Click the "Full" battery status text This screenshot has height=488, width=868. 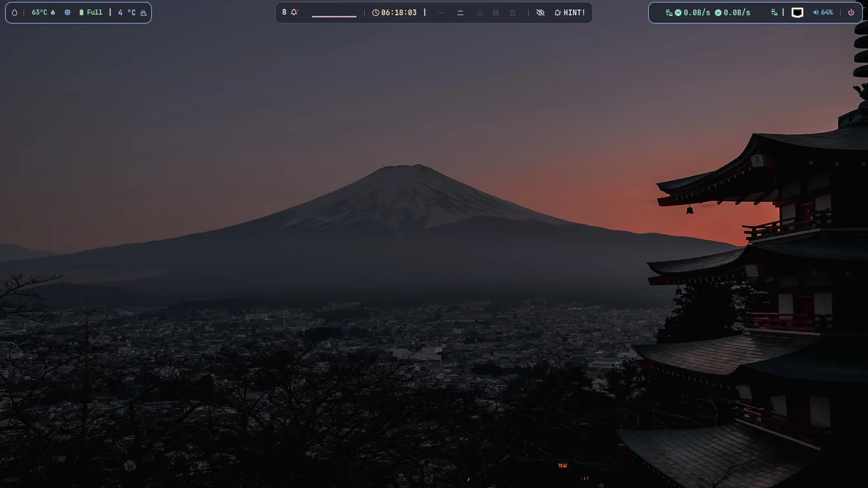[x=95, y=13]
